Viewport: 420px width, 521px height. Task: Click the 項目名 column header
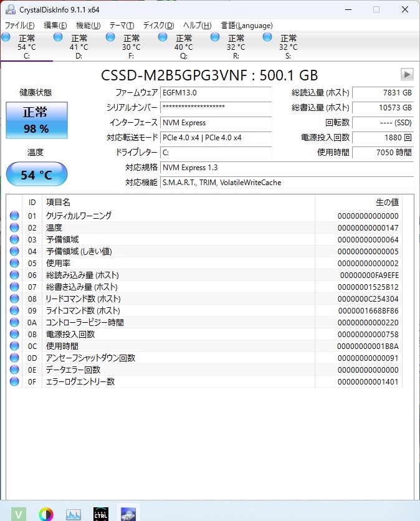coord(178,202)
